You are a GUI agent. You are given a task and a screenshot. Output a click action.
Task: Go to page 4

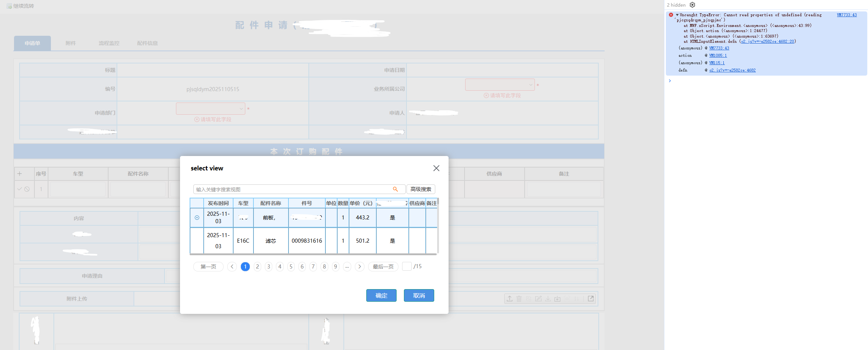pyautogui.click(x=280, y=267)
